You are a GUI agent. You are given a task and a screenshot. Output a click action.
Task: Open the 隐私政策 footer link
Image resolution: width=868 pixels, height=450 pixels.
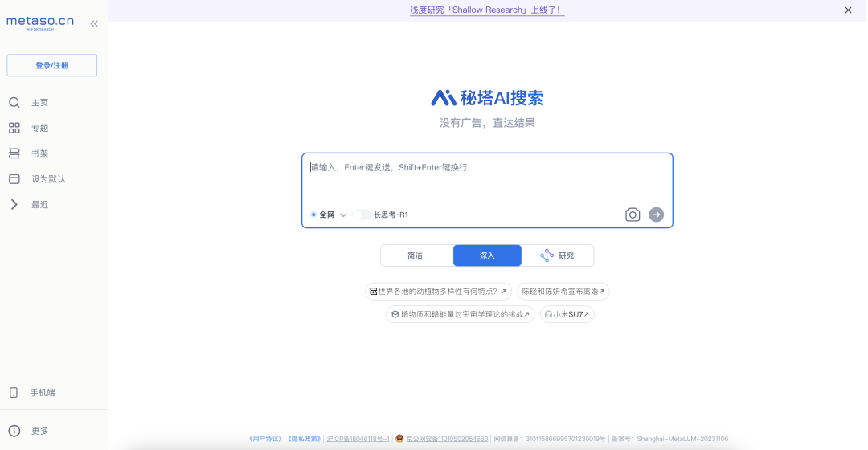304,439
